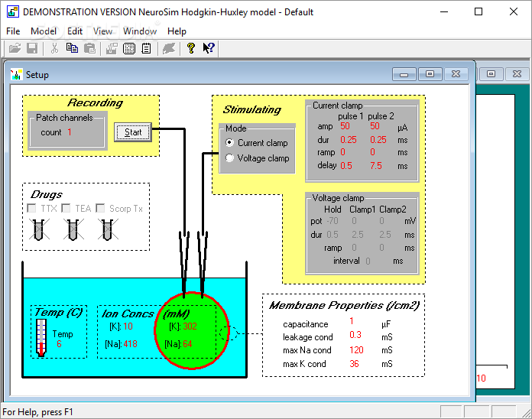The width and height of the screenshot is (532, 419).
Task: Click voltage clamp Hold dur 0.5
Action: coord(332,235)
